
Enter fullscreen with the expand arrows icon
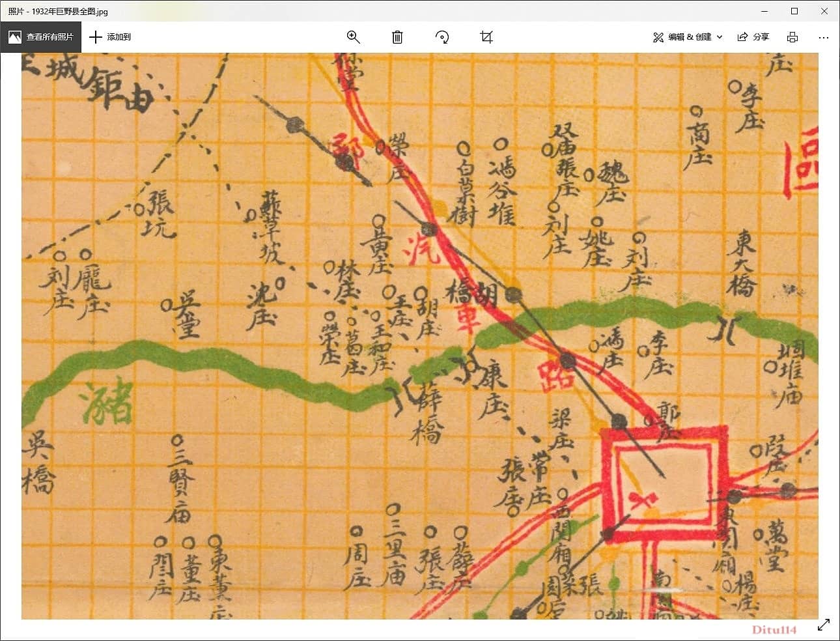click(824, 625)
